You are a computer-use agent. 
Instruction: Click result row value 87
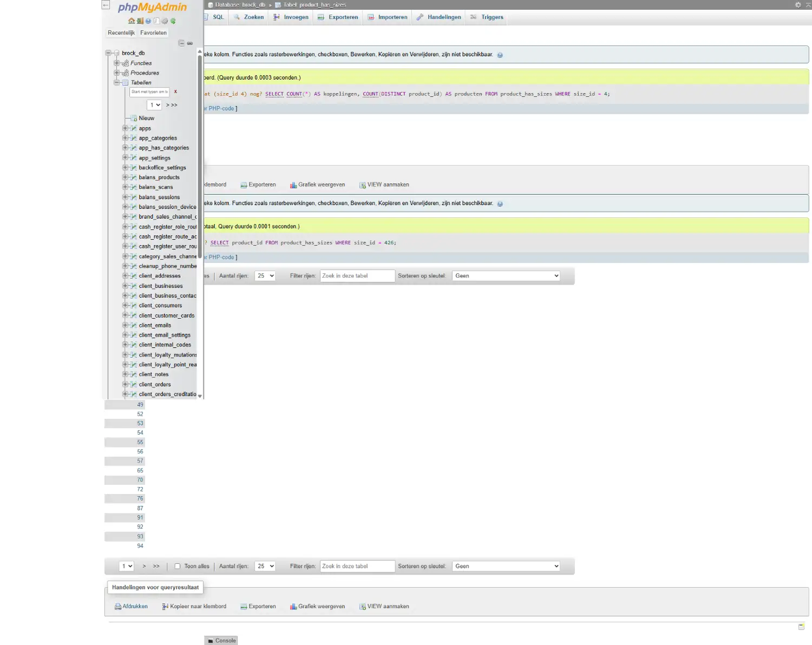coord(140,508)
